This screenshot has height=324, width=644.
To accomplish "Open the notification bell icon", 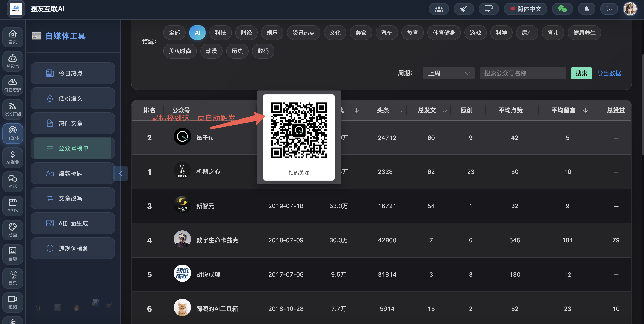I will point(586,9).
